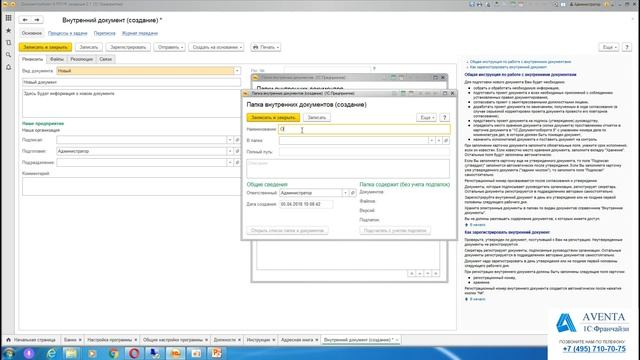The height and width of the screenshot is (360, 640).
Task: Open file explorer in taskbar
Action: 71,353
